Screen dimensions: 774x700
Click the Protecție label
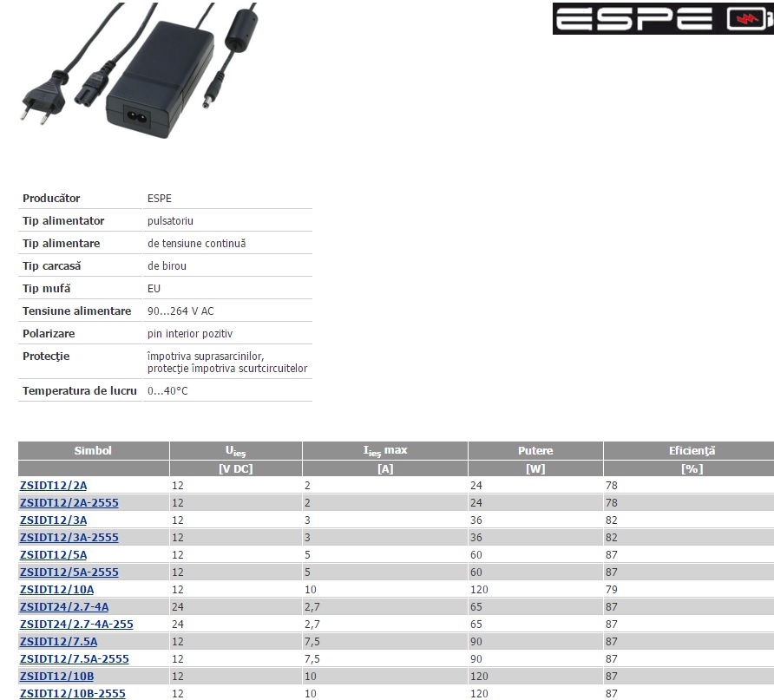(46, 357)
